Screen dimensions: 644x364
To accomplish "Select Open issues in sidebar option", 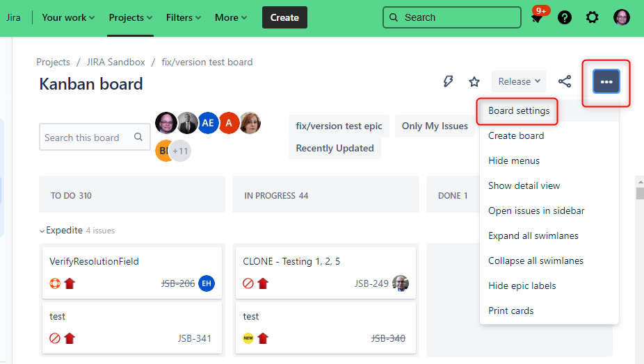I will (549, 211).
